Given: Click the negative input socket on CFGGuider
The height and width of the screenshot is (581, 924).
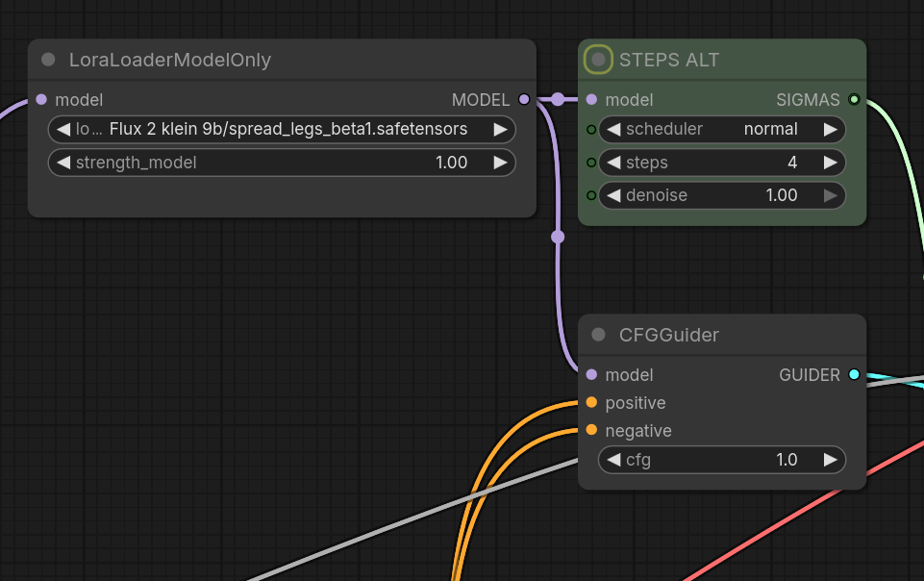Looking at the screenshot, I should (x=591, y=430).
